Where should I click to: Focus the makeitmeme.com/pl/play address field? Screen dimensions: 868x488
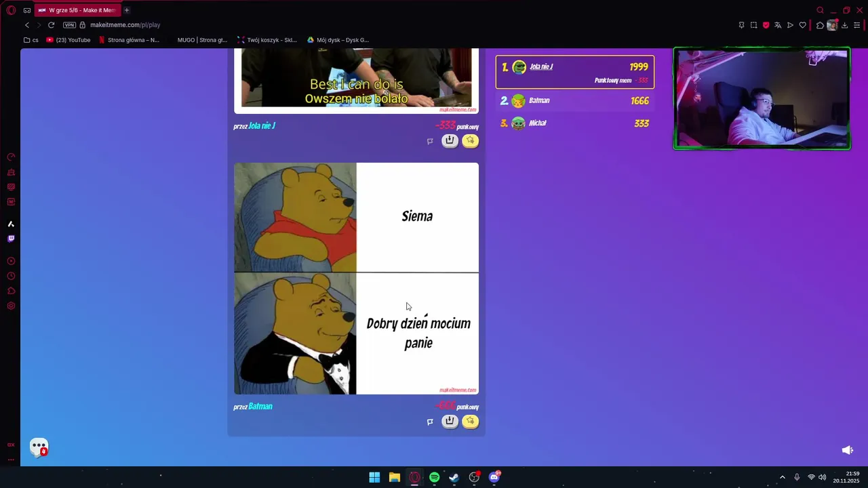125,25
